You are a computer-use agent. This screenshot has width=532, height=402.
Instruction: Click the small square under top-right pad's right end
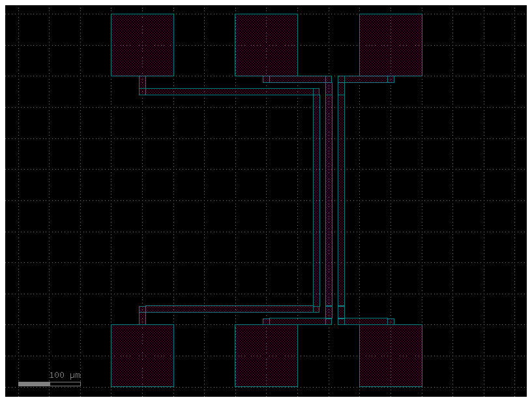click(x=391, y=80)
